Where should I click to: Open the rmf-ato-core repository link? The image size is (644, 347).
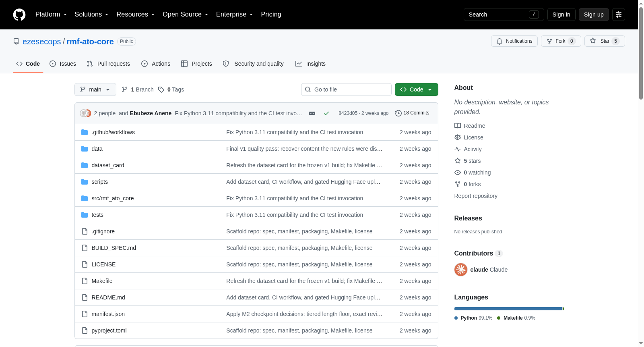pyautogui.click(x=90, y=42)
